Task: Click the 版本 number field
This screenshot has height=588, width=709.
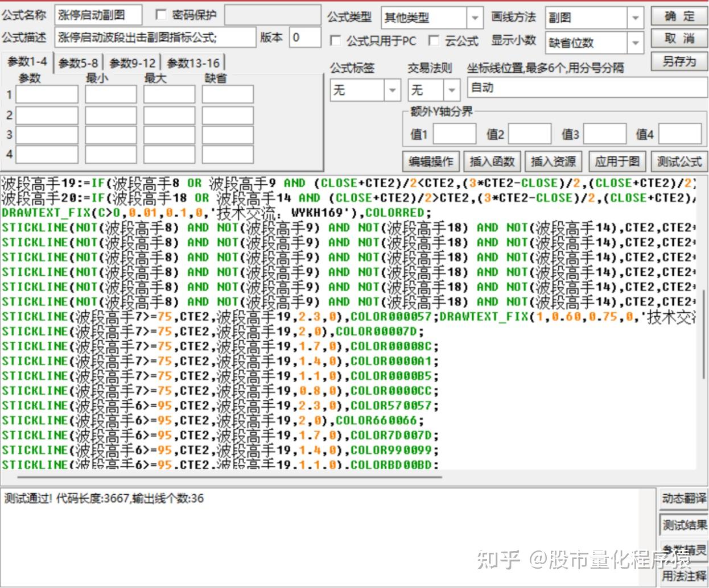Action: point(305,38)
